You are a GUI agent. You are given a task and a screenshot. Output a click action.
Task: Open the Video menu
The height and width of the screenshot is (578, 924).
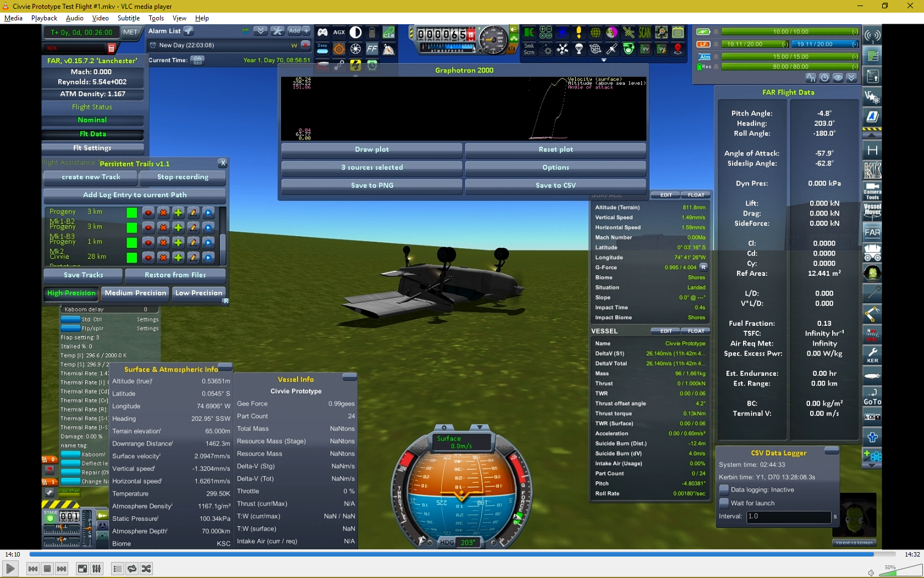(x=100, y=18)
